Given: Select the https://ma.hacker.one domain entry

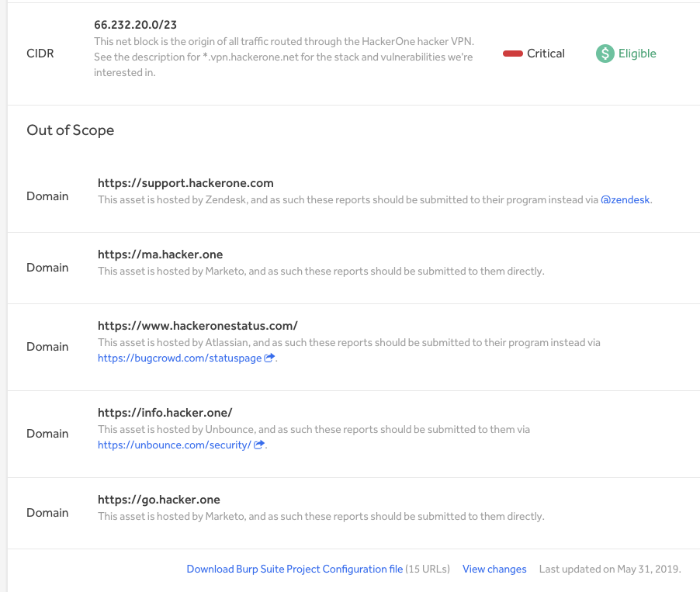Looking at the screenshot, I should (x=161, y=254).
